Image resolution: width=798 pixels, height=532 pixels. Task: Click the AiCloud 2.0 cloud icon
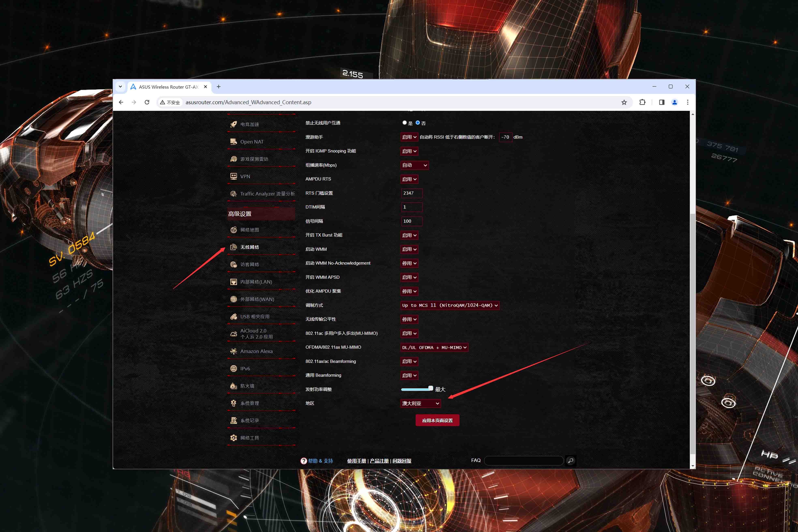click(x=233, y=334)
